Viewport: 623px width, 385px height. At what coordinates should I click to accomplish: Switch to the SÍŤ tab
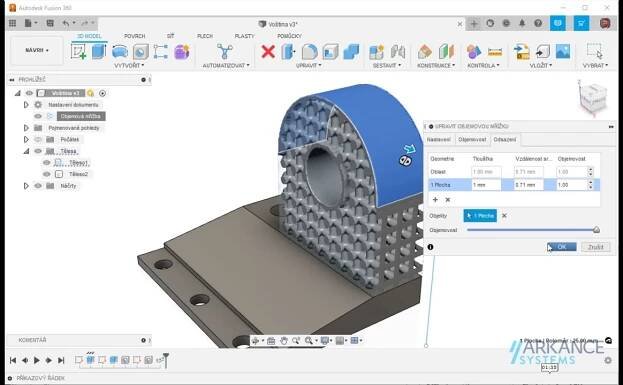170,36
